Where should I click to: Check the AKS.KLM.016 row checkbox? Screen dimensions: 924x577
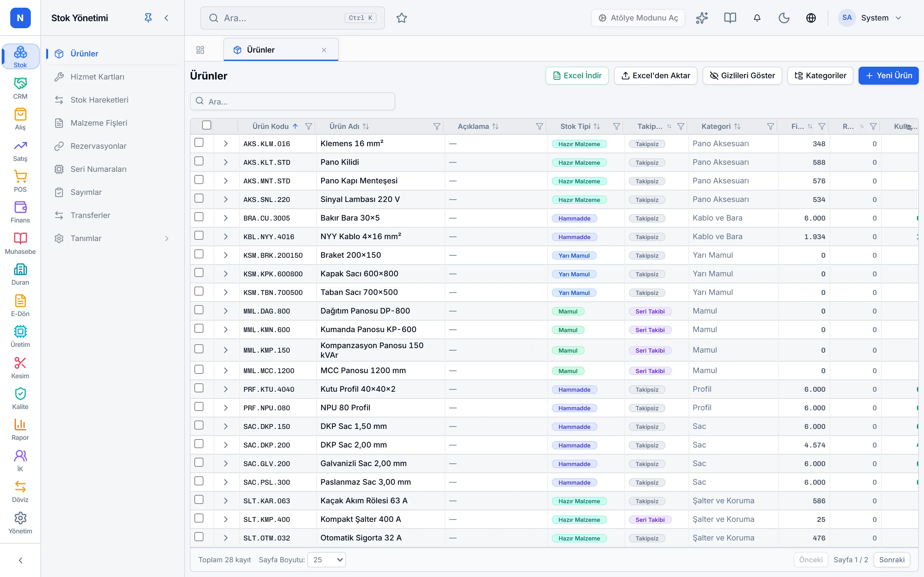pos(199,143)
